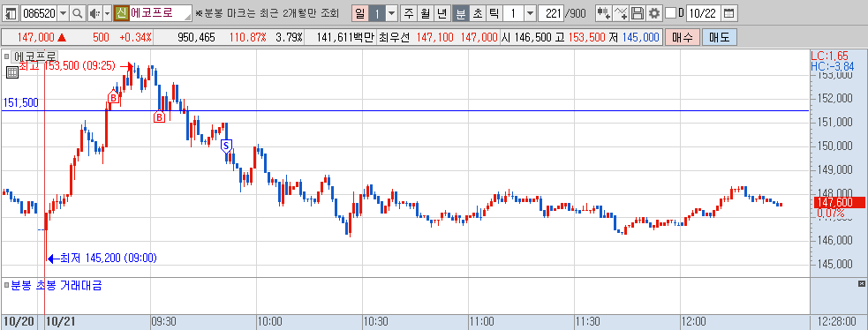Click the +0.34% change rate
The image size is (868, 330).
point(135,38)
